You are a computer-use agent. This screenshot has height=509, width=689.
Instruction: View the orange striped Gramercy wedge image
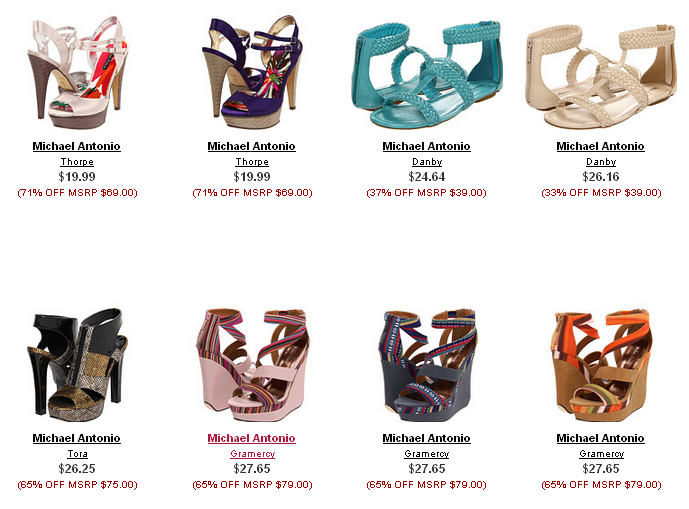tap(601, 365)
